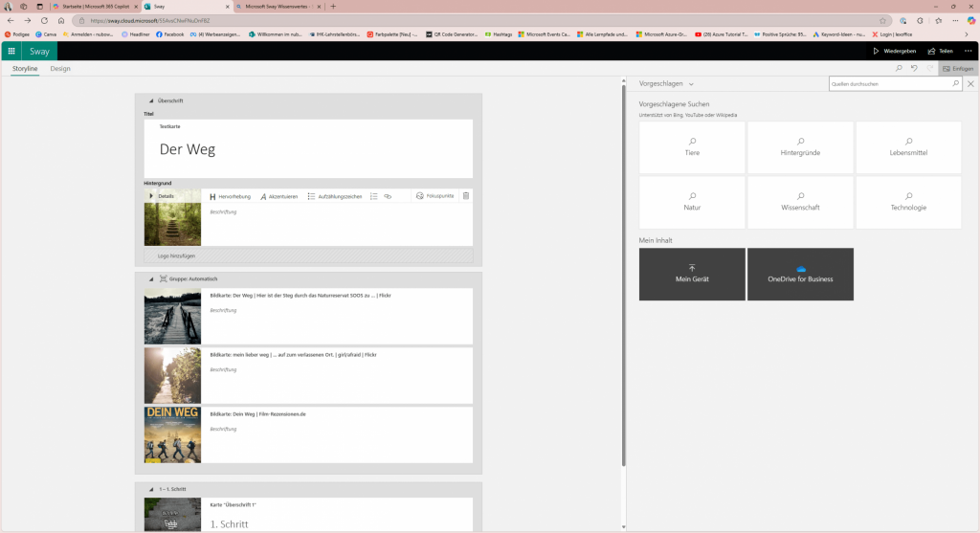Screen dimensions: 980x533
Task: Apply Hervorhebung heading formatting
Action: (x=230, y=196)
